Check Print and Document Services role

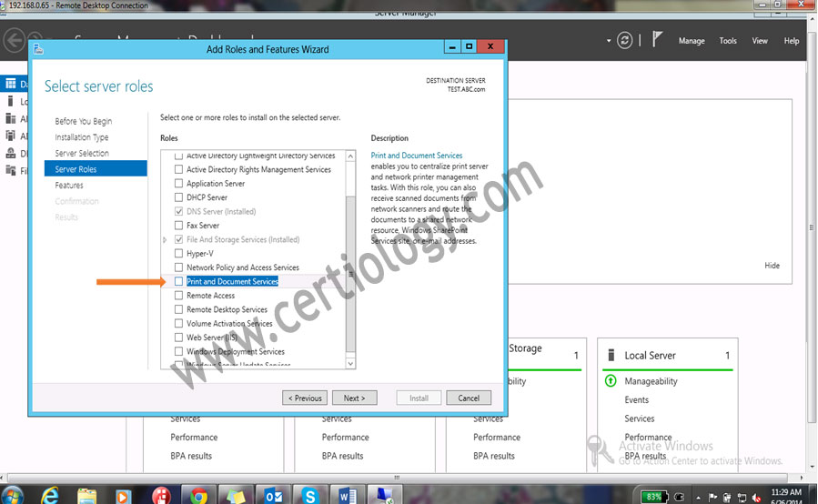(178, 281)
